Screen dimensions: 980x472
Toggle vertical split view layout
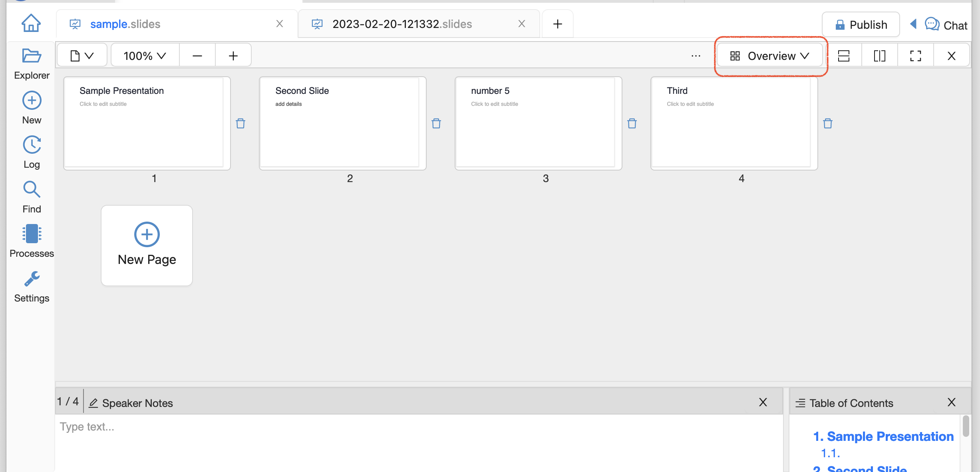tap(880, 56)
